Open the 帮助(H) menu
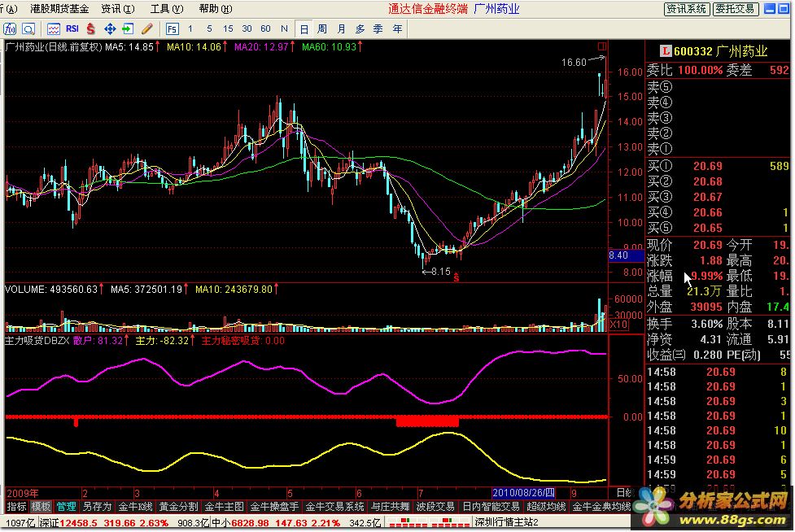The width and height of the screenshot is (795, 532). [x=216, y=9]
